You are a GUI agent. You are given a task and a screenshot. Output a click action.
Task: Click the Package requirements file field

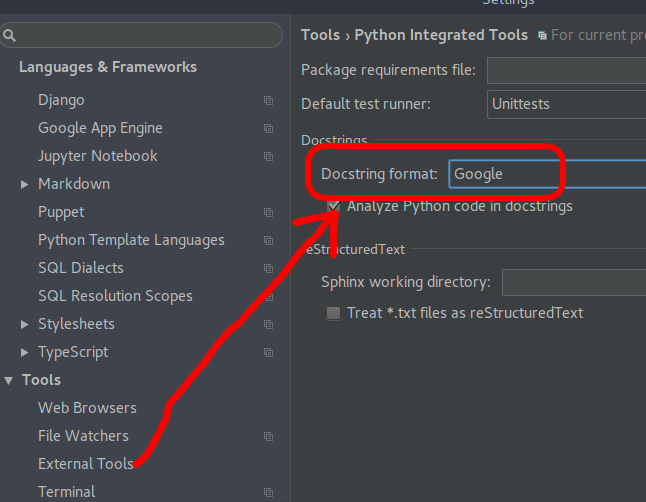[x=566, y=70]
